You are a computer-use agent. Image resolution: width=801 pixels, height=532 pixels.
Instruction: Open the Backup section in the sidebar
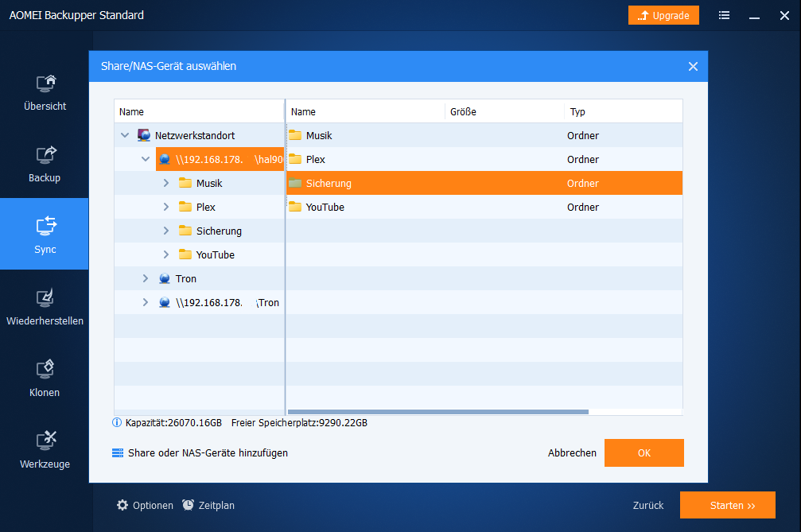[45, 165]
